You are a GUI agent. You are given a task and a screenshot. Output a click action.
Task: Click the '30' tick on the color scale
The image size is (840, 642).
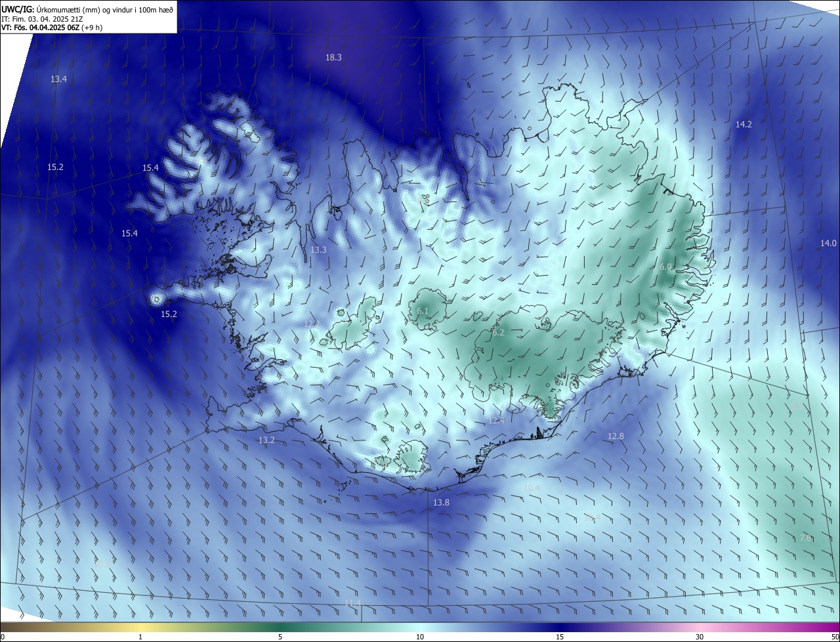pos(700,637)
